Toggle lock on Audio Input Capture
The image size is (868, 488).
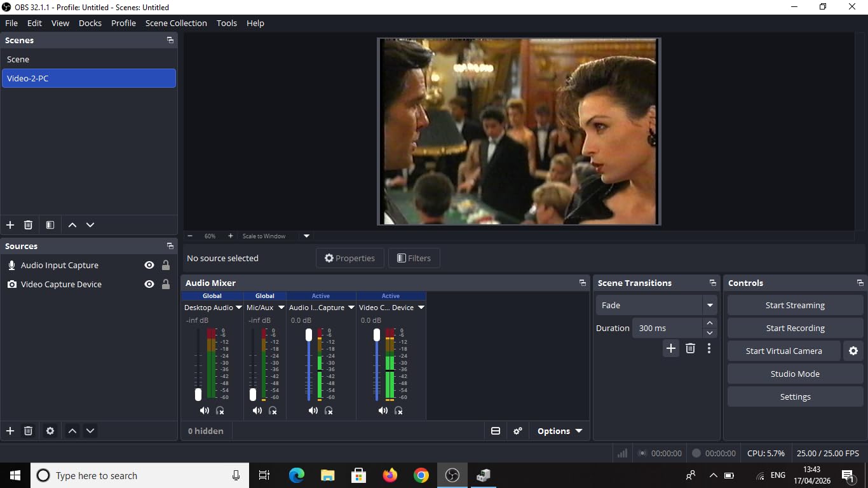pyautogui.click(x=166, y=265)
